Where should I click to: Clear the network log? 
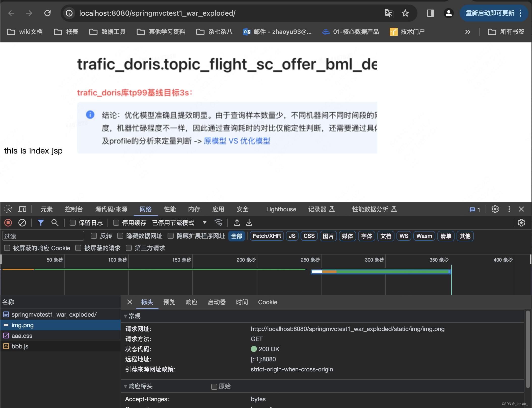[x=22, y=223]
